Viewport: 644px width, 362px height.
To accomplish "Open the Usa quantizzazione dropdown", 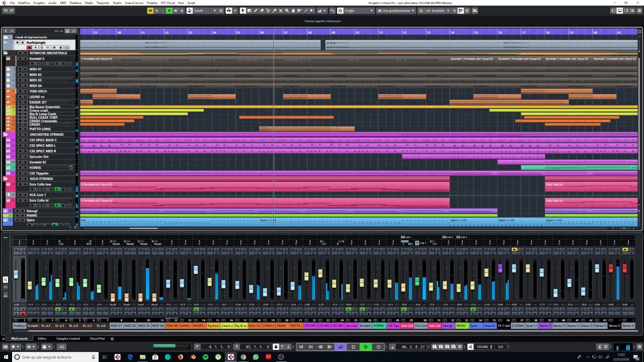I will pyautogui.click(x=396, y=11).
